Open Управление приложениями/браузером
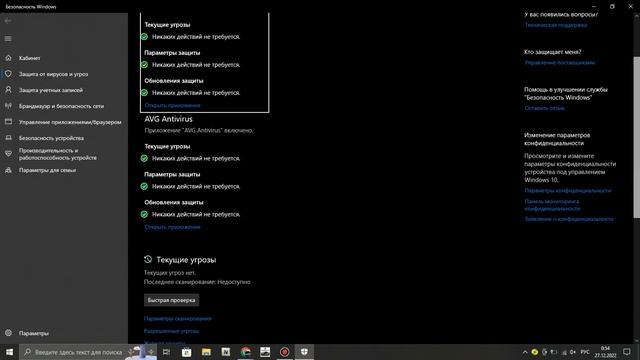 coord(70,122)
